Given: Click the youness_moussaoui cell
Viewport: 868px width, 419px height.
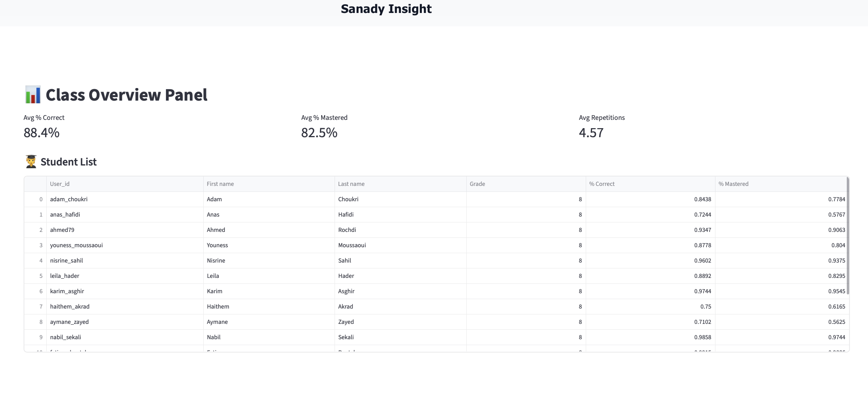Looking at the screenshot, I should coord(76,245).
